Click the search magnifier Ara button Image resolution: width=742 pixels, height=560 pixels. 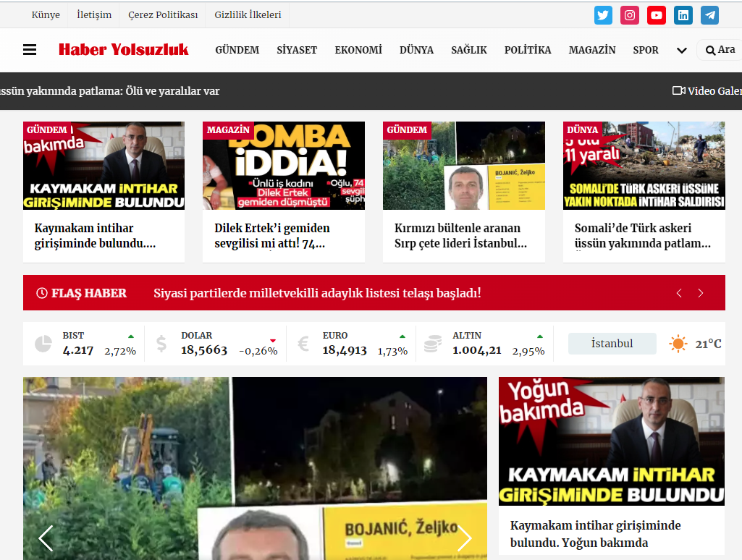(720, 50)
